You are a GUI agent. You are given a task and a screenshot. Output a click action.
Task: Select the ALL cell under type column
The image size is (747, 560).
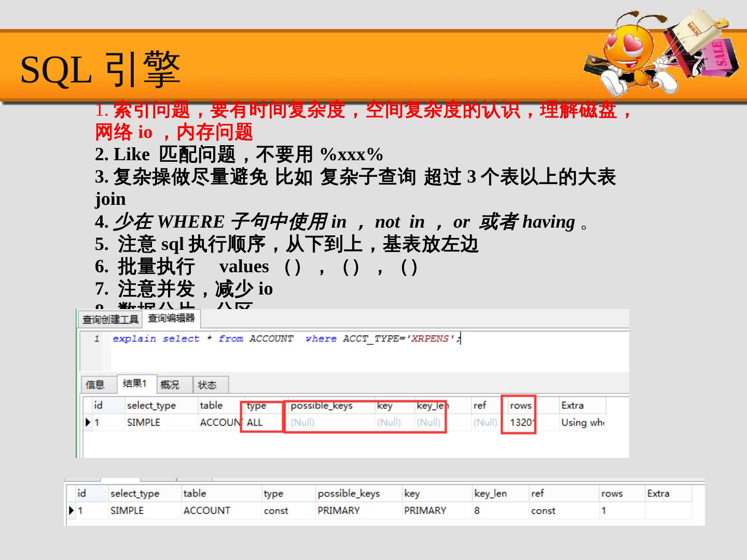coord(255,423)
